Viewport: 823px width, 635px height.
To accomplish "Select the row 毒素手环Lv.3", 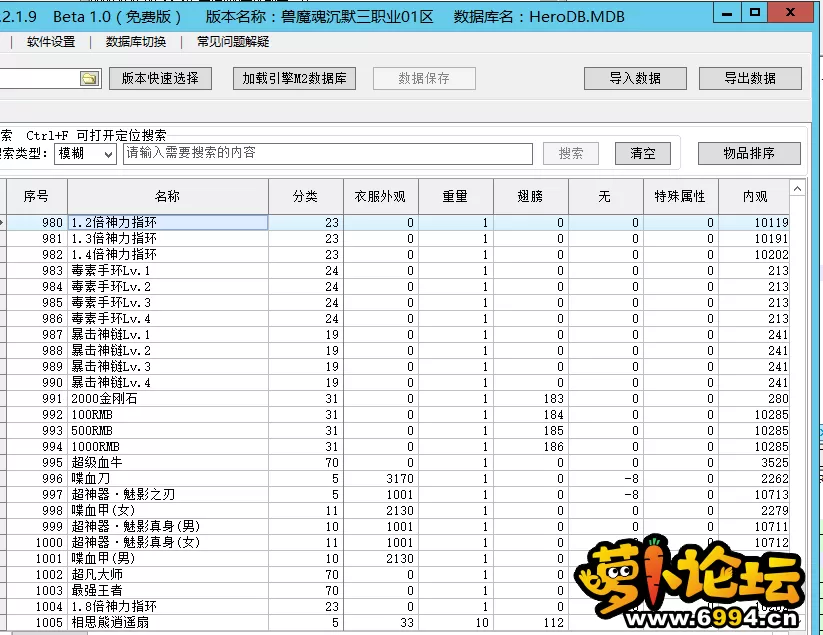I will click(397, 302).
